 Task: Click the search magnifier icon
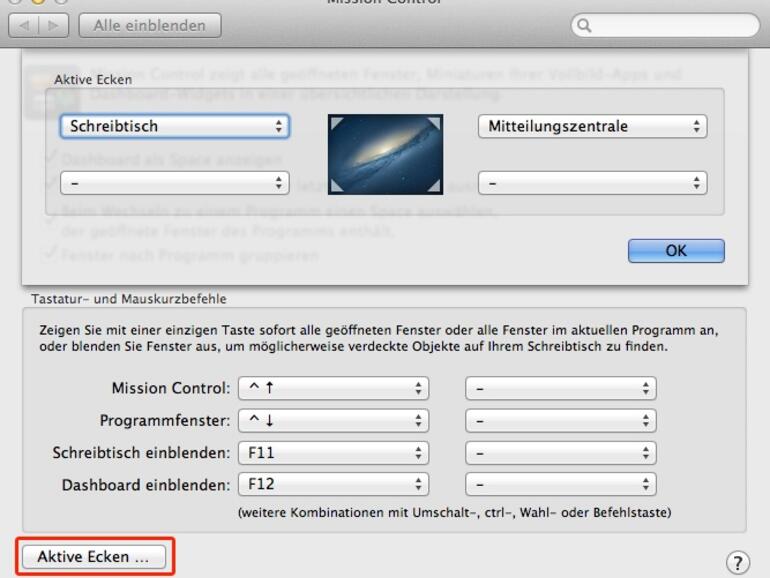(584, 25)
